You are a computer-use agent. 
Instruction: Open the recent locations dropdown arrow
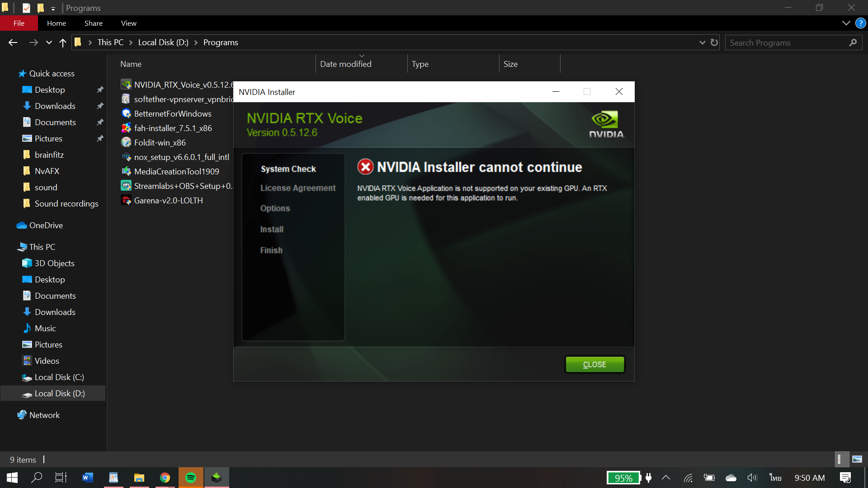49,42
